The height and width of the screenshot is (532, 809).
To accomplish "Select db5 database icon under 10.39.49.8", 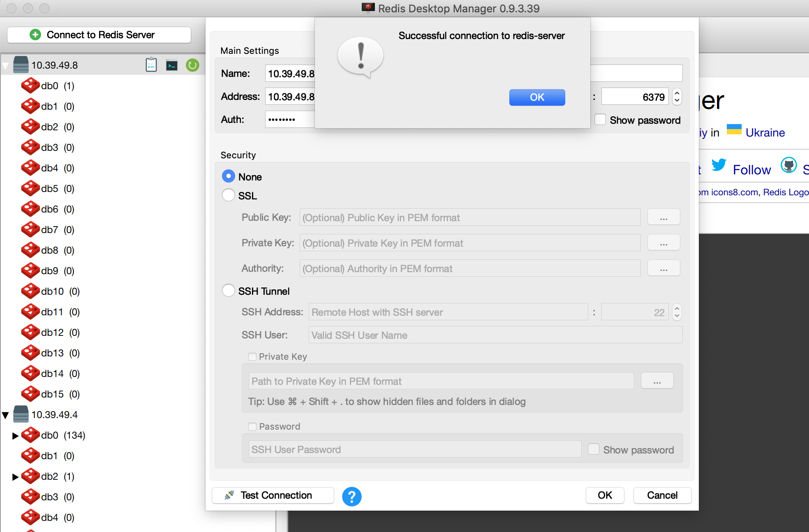I will [30, 188].
